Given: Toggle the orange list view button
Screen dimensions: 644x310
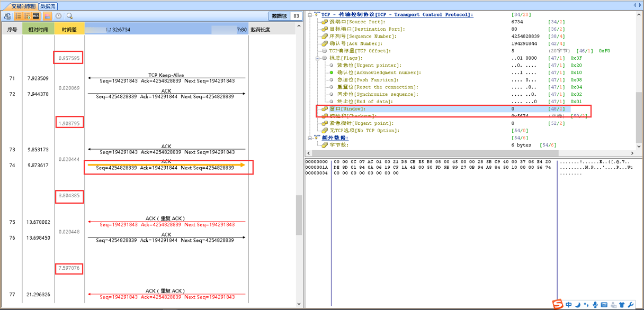Looking at the screenshot, I should pyautogui.click(x=17, y=16).
